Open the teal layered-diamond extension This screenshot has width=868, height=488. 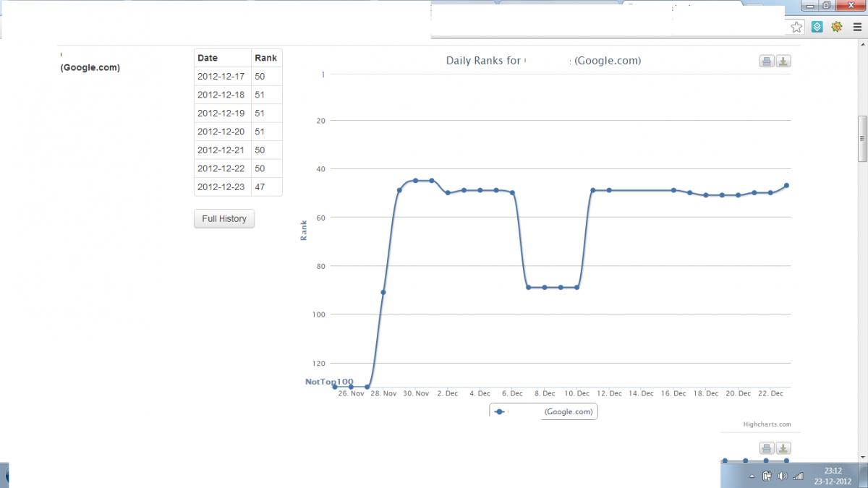click(x=817, y=27)
